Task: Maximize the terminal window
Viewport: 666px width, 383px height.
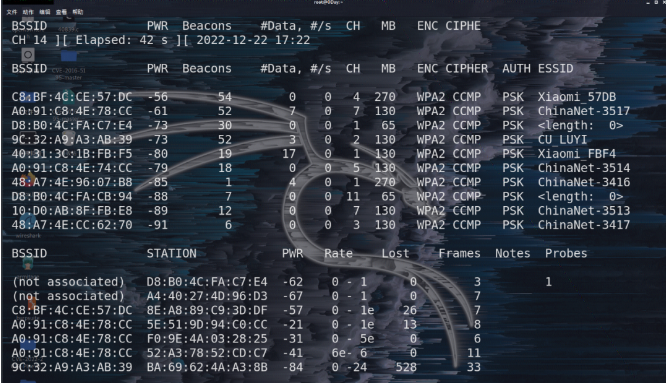Action: 656,3
